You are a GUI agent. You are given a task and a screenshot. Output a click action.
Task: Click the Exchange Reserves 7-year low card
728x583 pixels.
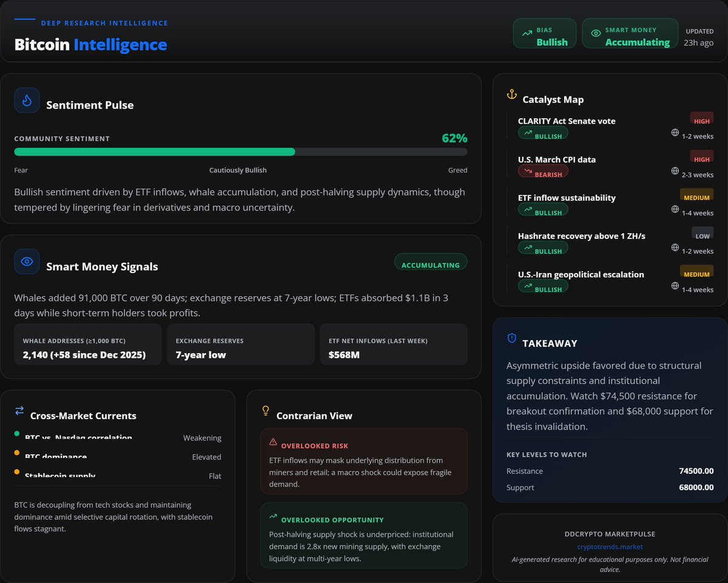click(241, 344)
